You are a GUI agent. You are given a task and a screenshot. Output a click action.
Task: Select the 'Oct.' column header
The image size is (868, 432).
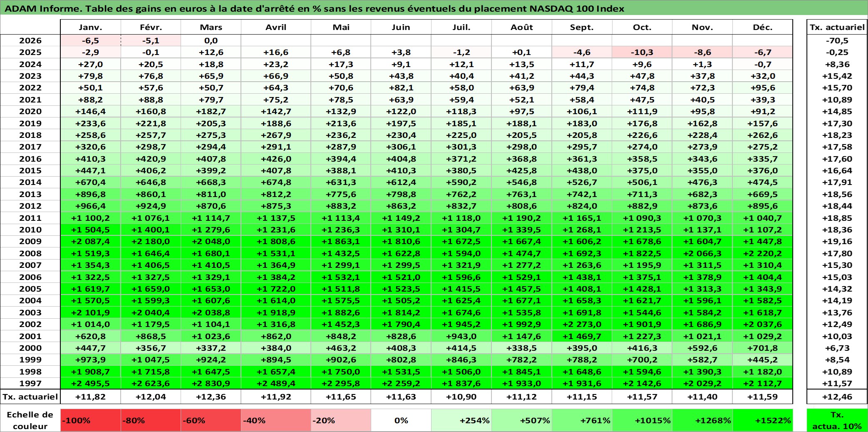pos(642,27)
